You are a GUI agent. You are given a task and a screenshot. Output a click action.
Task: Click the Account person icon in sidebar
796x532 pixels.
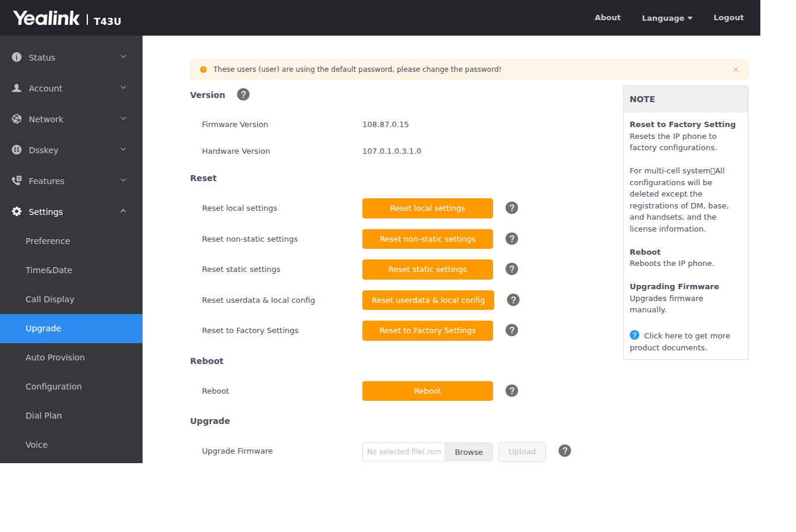click(17, 88)
